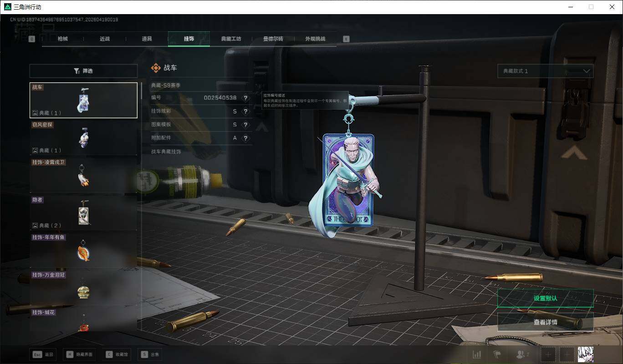Click the flag icon in the bottom bar
The height and width of the screenshot is (364, 623).
pyautogui.click(x=497, y=354)
